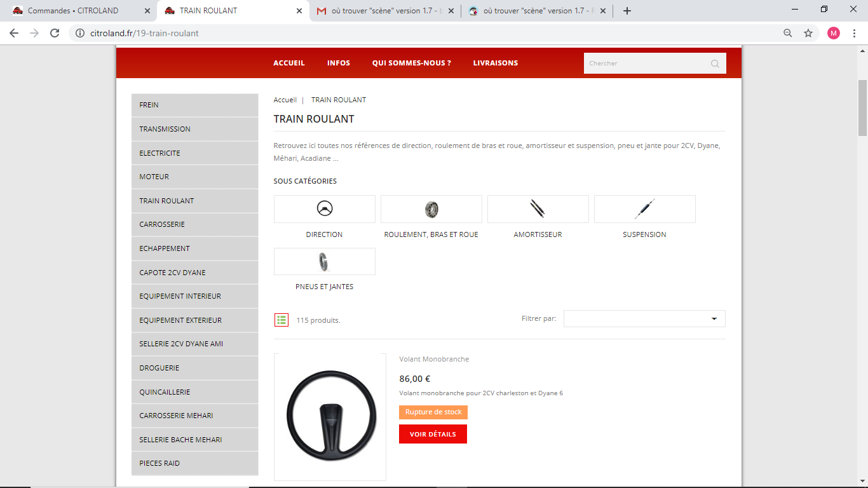Open INFOS in the navigation bar
868x488 pixels.
[339, 63]
